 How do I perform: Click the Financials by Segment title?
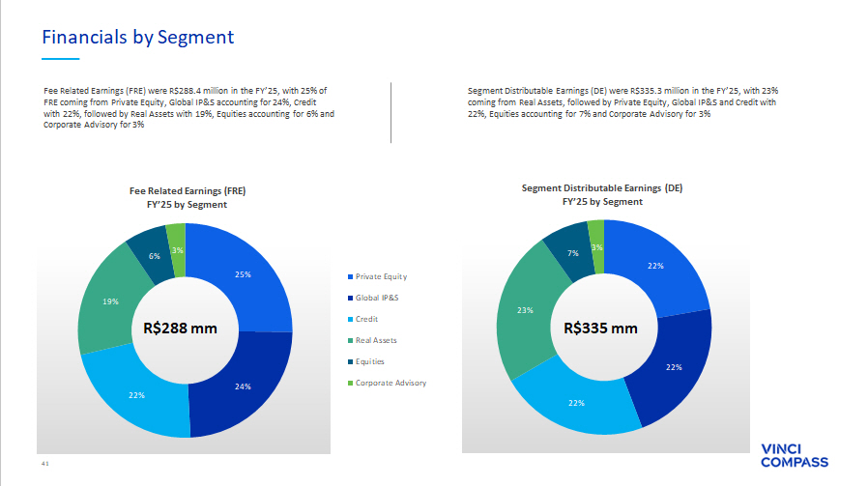(137, 38)
